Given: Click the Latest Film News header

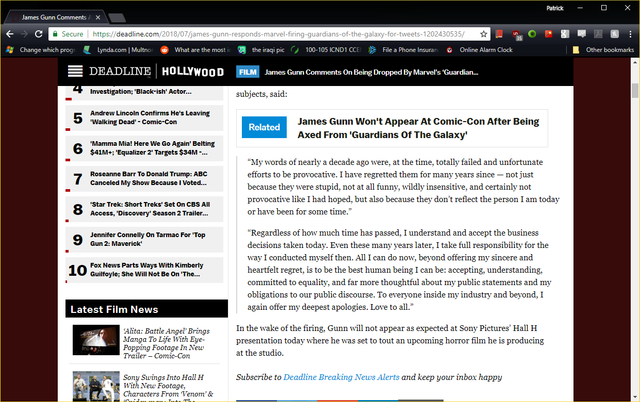Looking at the screenshot, I should 147,309.
